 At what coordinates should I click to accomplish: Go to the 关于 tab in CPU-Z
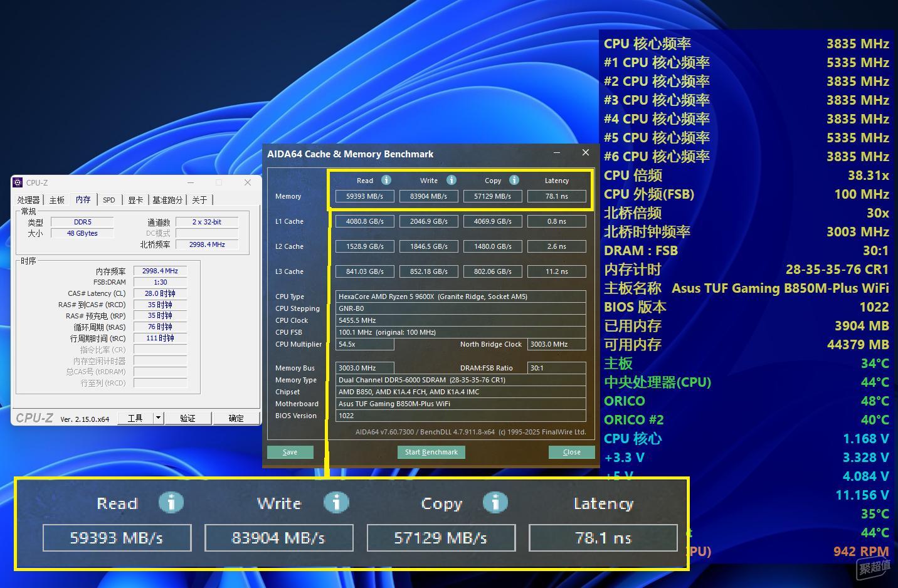click(199, 200)
